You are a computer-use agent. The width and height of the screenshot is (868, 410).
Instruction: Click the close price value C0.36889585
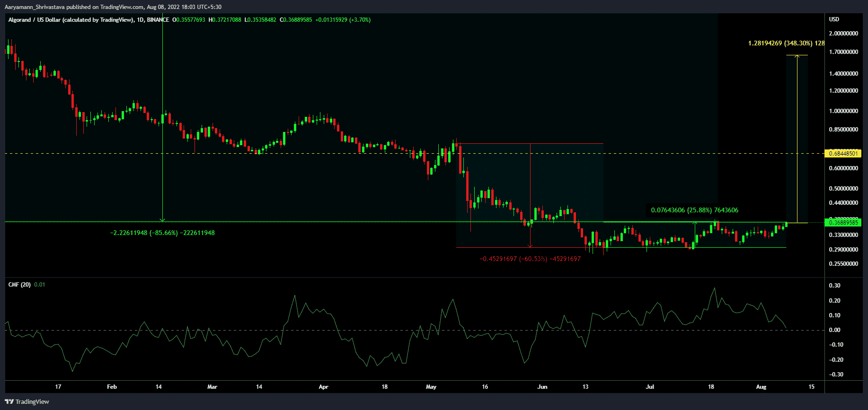click(296, 20)
